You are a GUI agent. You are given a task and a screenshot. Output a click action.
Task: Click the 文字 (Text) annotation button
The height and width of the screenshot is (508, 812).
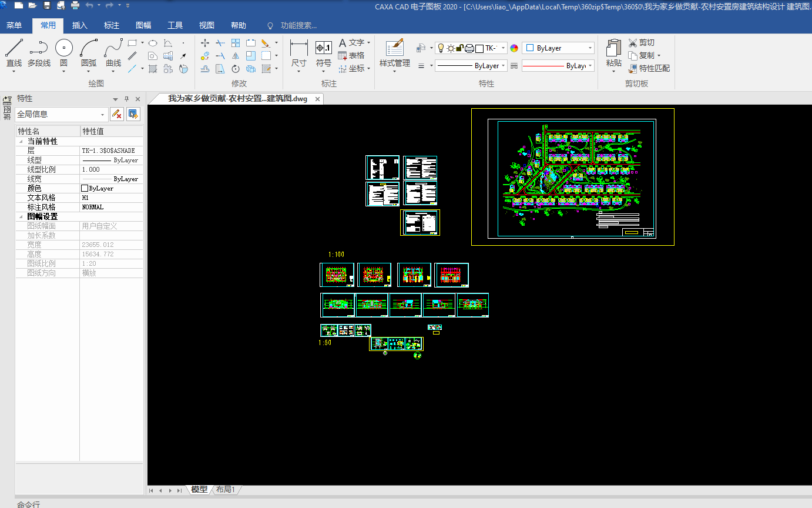click(x=351, y=42)
